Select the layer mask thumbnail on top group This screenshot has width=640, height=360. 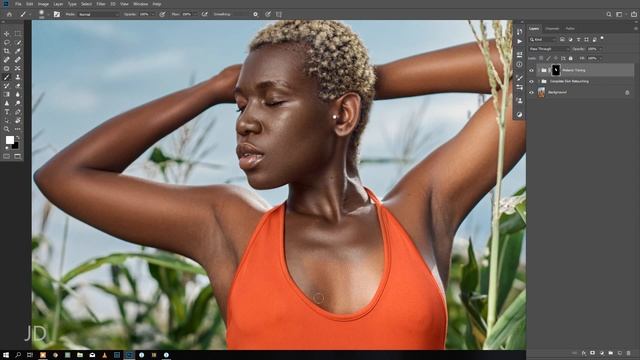tap(556, 70)
